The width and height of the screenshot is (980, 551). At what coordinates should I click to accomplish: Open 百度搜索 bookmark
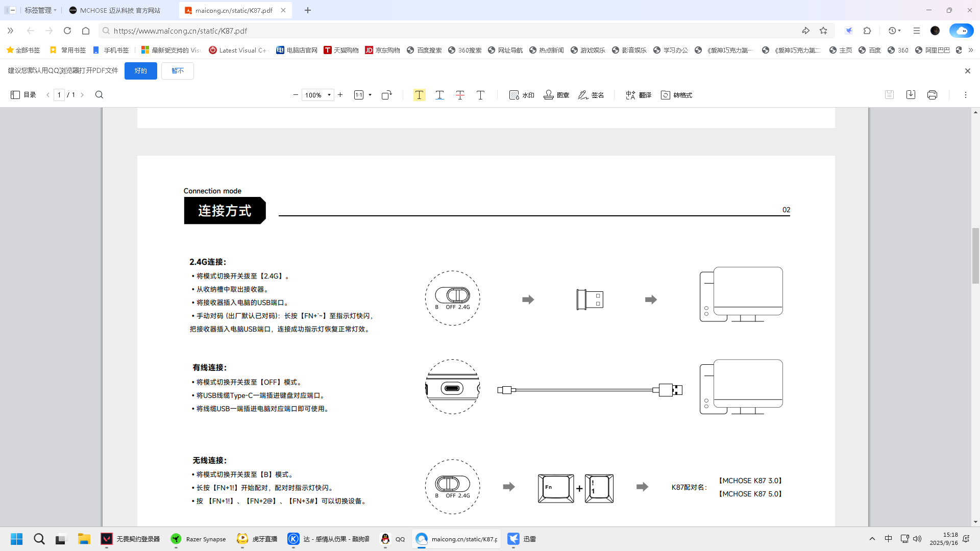tap(424, 50)
